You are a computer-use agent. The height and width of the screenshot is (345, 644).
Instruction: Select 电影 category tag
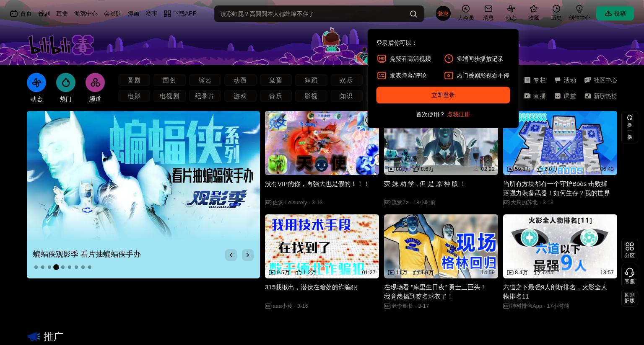pos(134,96)
